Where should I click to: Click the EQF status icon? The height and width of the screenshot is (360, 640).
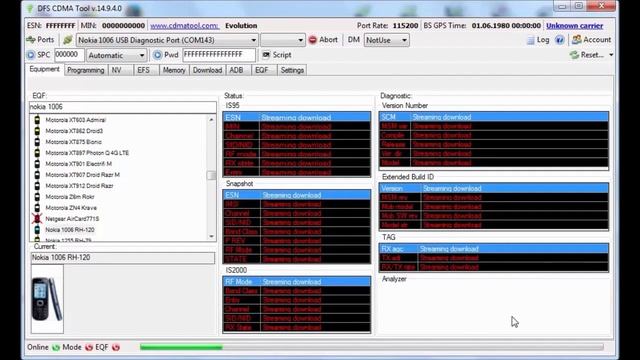pos(116,347)
